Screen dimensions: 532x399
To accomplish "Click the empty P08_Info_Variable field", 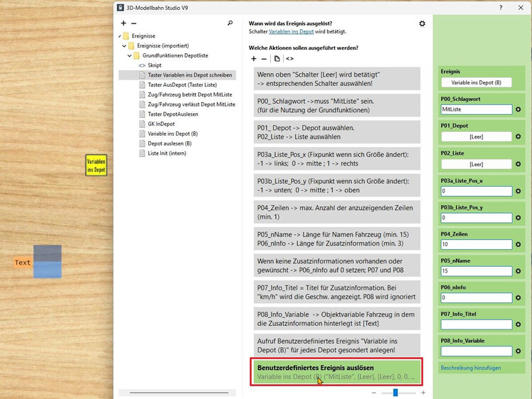I will [477, 351].
